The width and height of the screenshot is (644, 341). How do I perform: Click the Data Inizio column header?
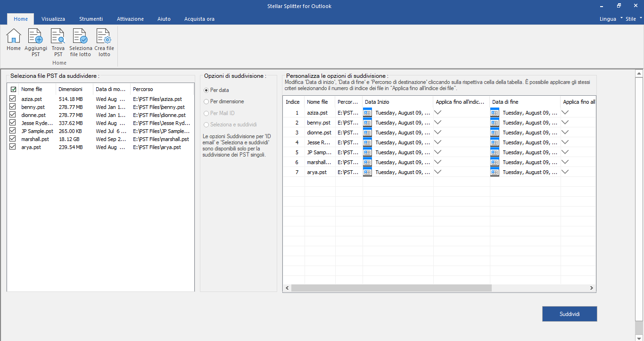click(x=397, y=102)
